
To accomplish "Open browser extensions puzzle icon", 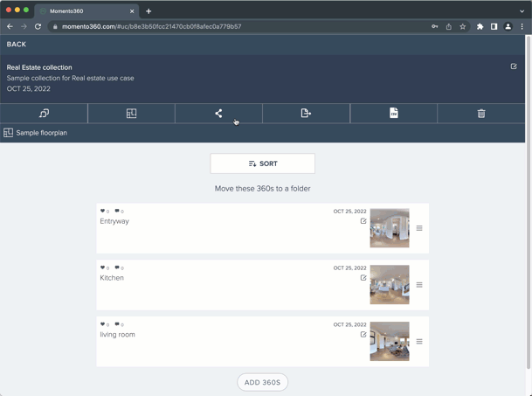I will [x=480, y=26].
